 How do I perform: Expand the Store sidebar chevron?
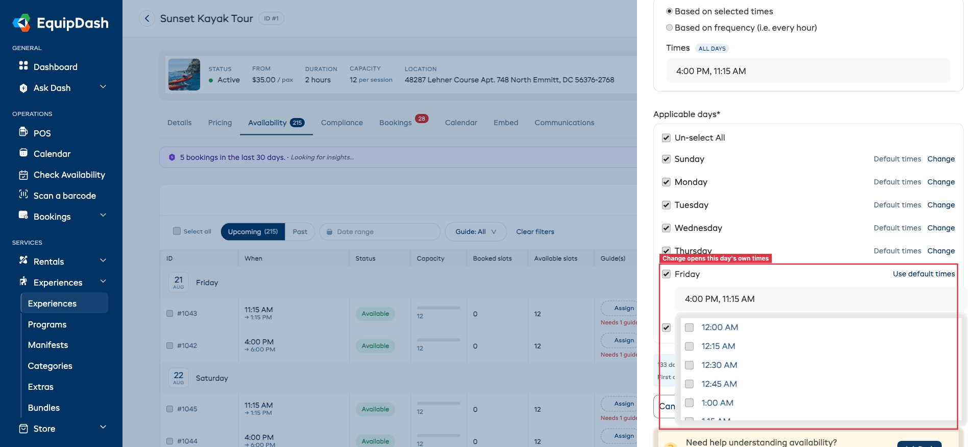click(x=103, y=427)
